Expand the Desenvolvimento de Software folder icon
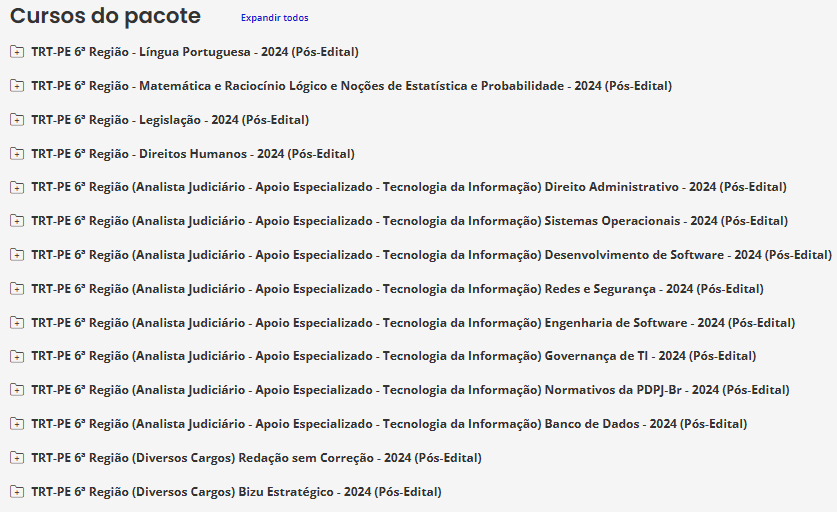 [x=17, y=255]
